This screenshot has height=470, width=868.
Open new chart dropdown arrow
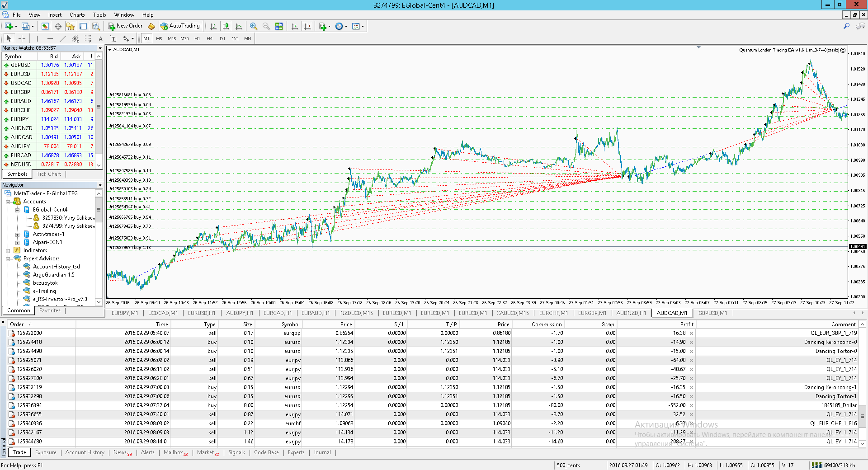[16, 26]
